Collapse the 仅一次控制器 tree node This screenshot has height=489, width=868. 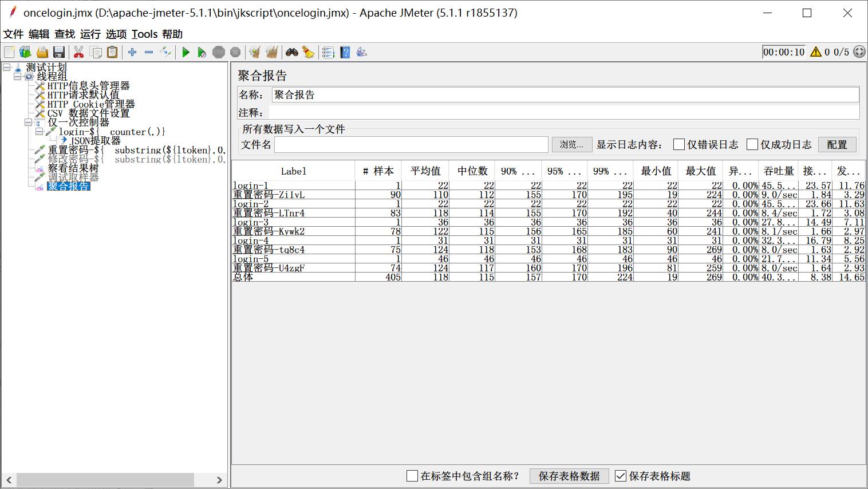coord(28,123)
